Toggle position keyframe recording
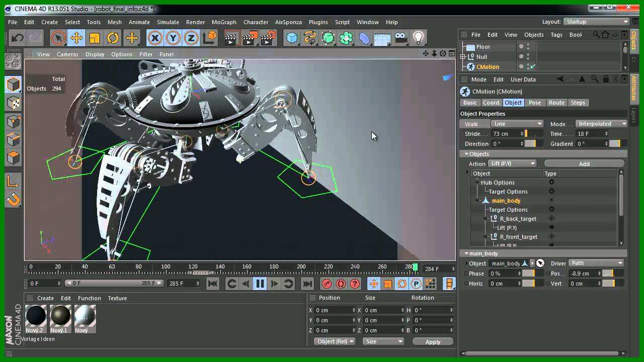The width and height of the screenshot is (644, 362). (374, 284)
